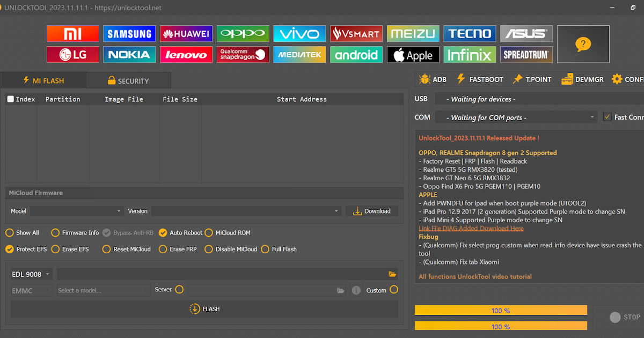Click the orange question mark help tile
Image resolution: width=644 pixels, height=338 pixels.
point(583,44)
